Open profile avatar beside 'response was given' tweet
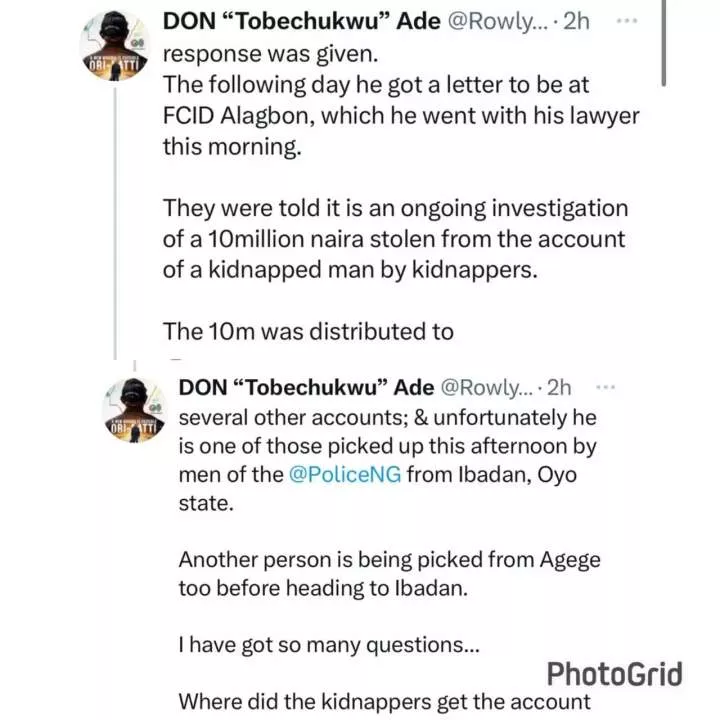This screenshot has width=720, height=720. coord(114,45)
